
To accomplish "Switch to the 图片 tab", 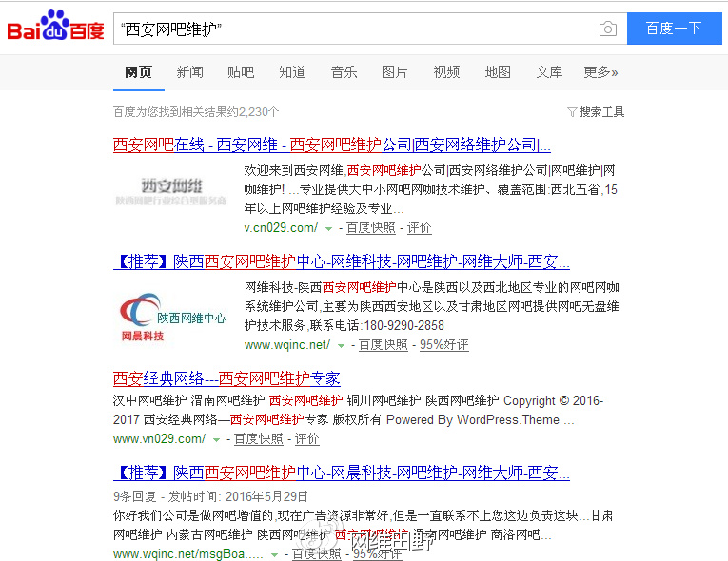I will (395, 72).
